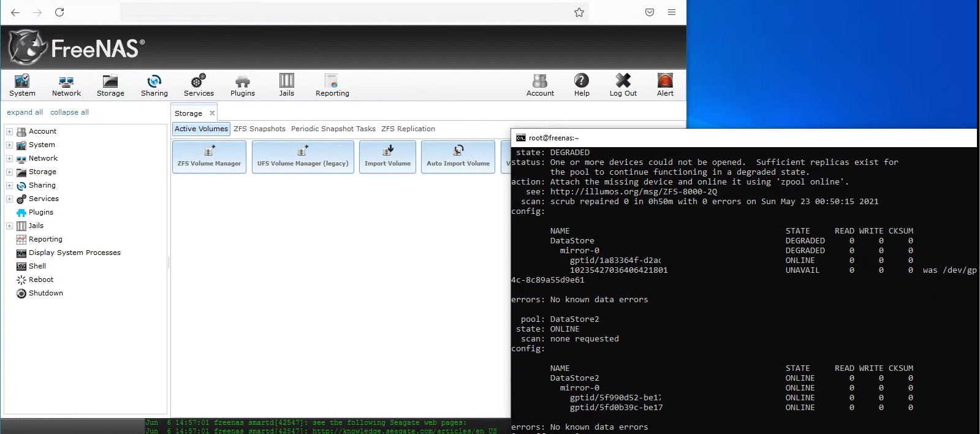
Task: Click the Auto Import Volume button
Action: 458,157
